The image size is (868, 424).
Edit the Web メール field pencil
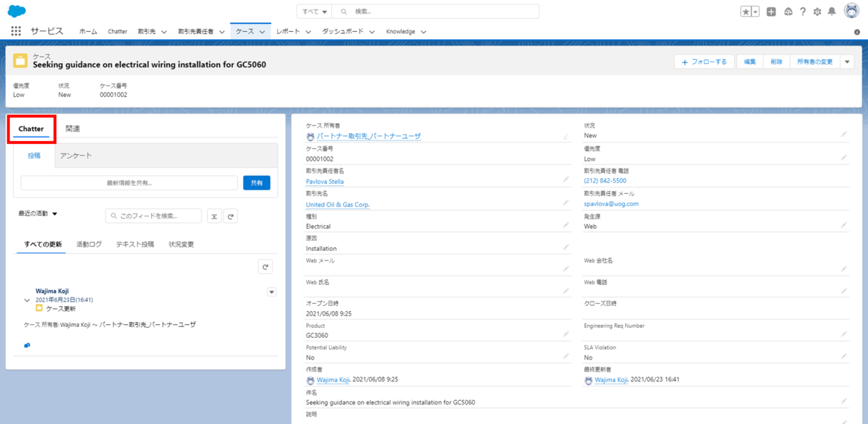tap(566, 269)
